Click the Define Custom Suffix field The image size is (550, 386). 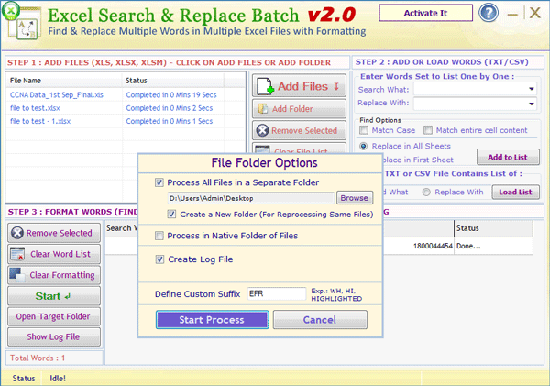pos(276,294)
